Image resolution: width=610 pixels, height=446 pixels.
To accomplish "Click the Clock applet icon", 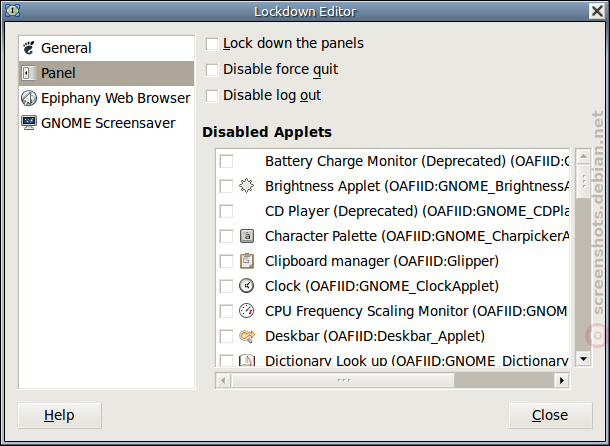I will [246, 286].
